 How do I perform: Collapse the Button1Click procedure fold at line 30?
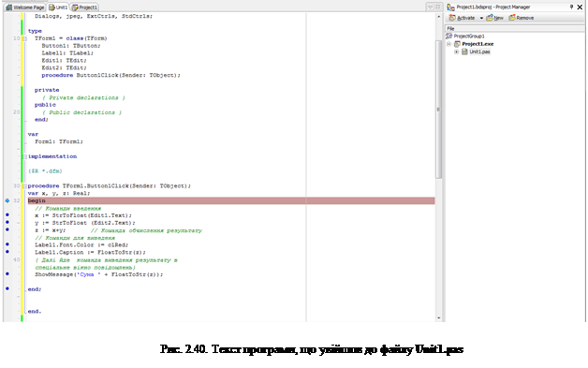tap(24, 186)
